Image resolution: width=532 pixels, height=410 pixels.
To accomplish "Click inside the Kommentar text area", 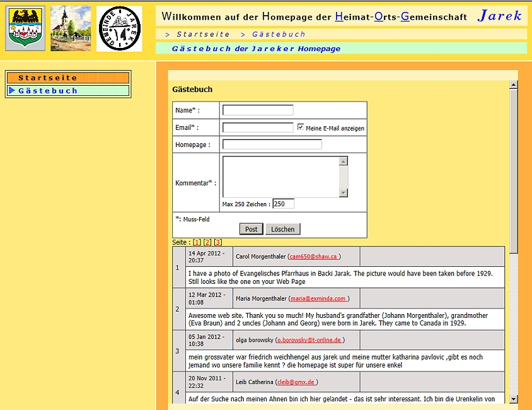I will (x=281, y=177).
